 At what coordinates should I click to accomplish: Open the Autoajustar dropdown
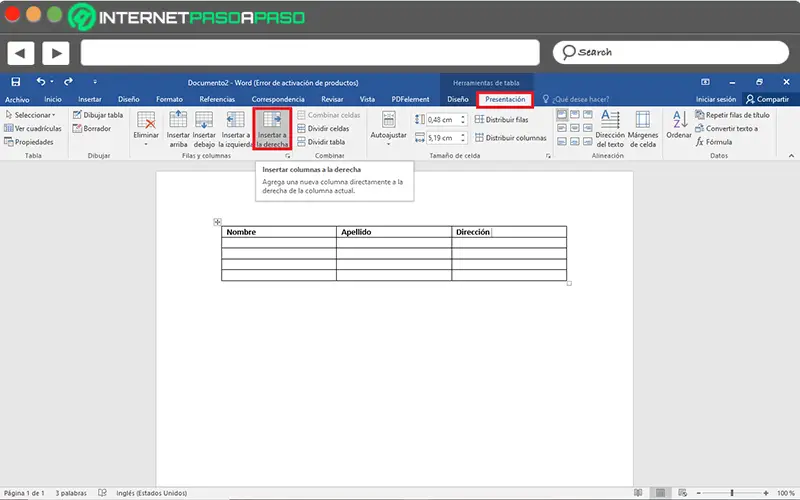tap(388, 129)
